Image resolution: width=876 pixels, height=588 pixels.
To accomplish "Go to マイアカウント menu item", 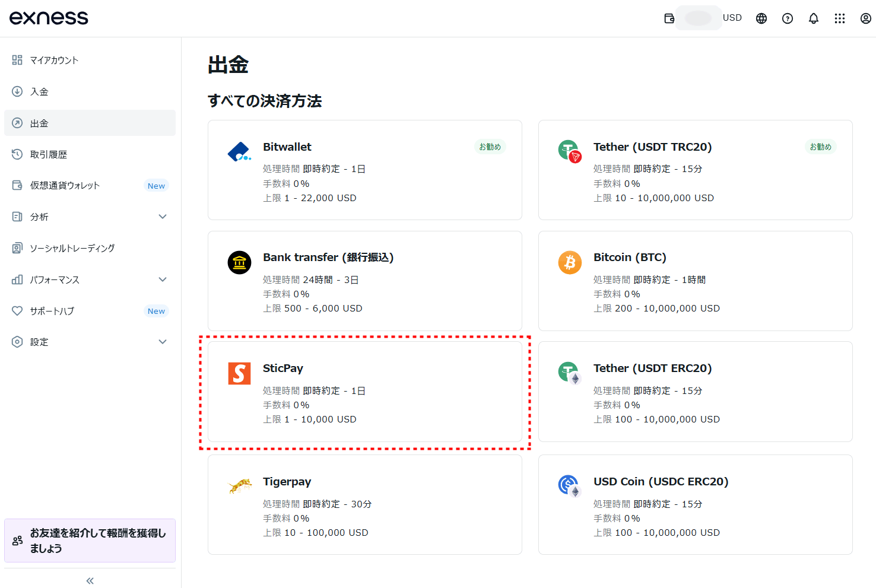I will pos(90,60).
